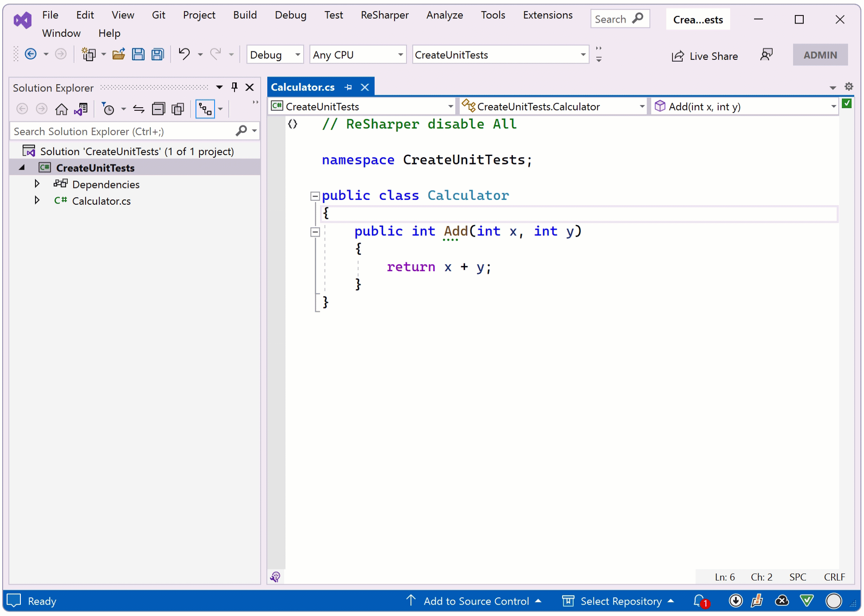Collapse the CreateUnitTests project node
Viewport: 864px width, 616px height.
pyautogui.click(x=22, y=168)
